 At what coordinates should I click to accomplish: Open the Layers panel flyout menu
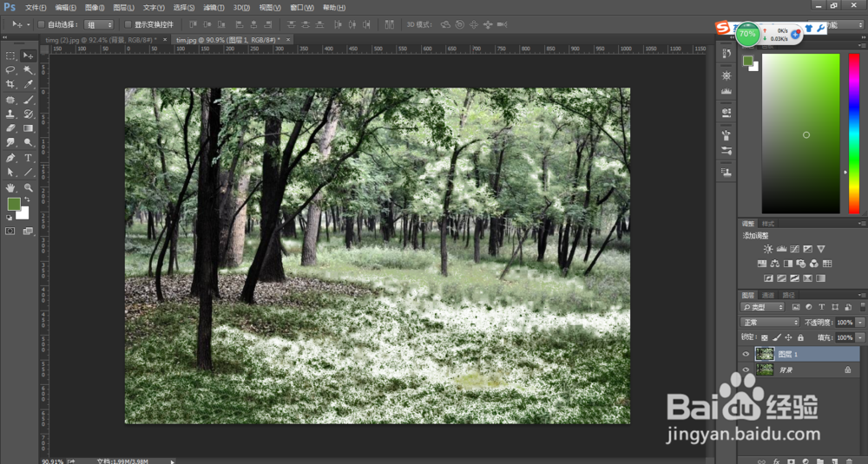[x=862, y=296]
